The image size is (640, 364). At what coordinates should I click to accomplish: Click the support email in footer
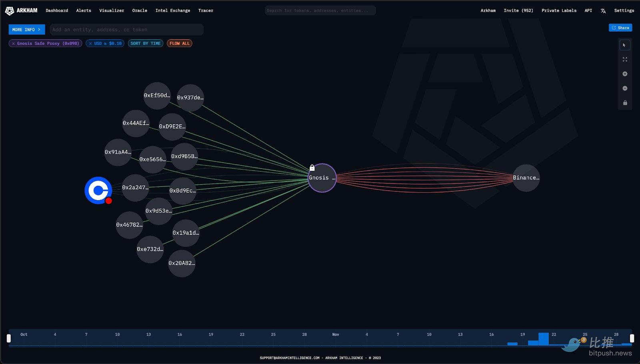click(x=290, y=358)
